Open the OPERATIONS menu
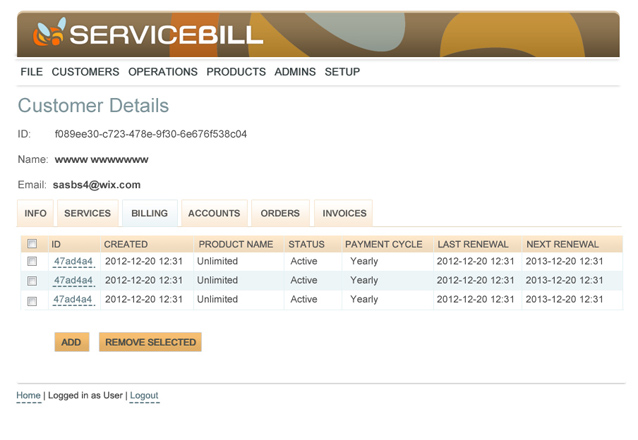 [163, 72]
